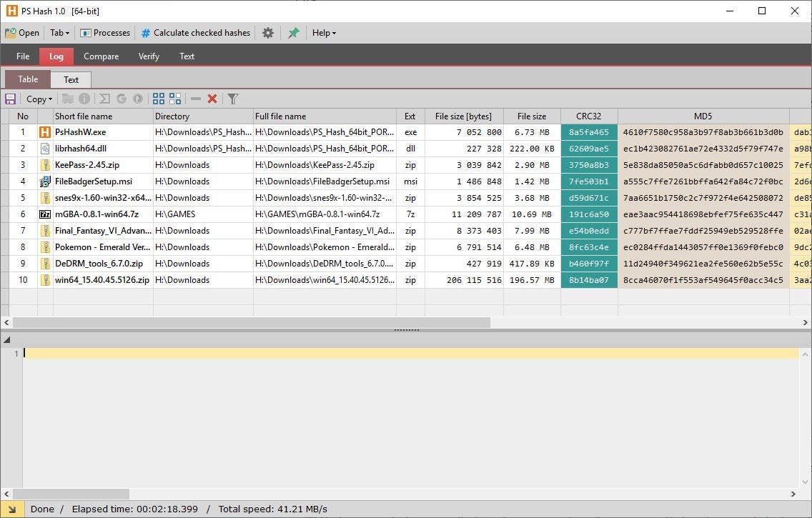Click the KeePass-2.45.zip archive icon

click(x=45, y=165)
